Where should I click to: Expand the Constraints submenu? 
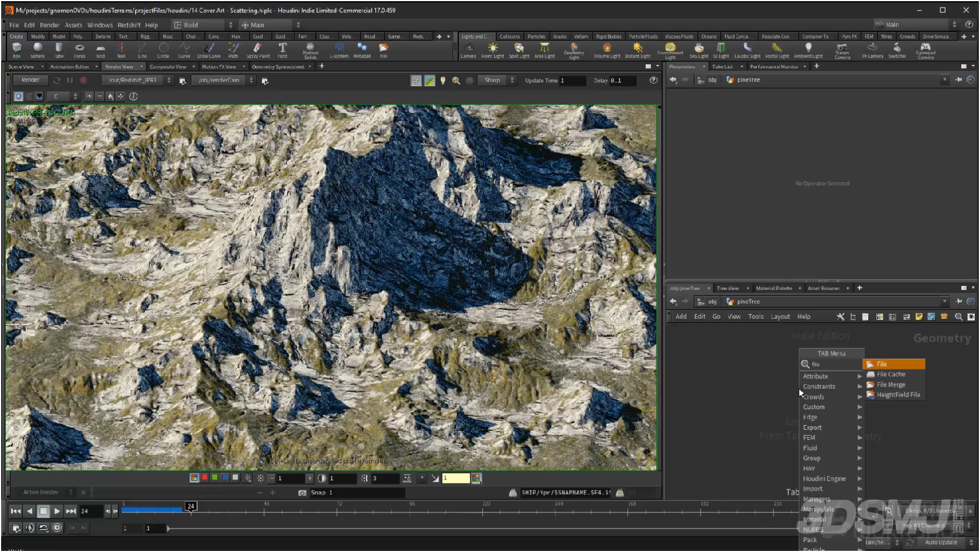tap(832, 387)
